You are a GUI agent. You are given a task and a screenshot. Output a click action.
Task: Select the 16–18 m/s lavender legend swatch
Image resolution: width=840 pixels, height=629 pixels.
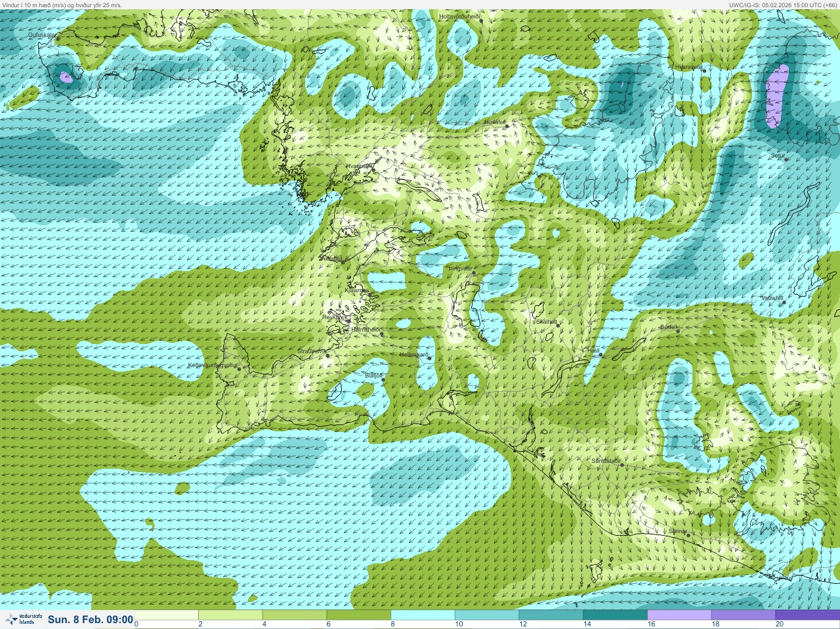pos(680,615)
